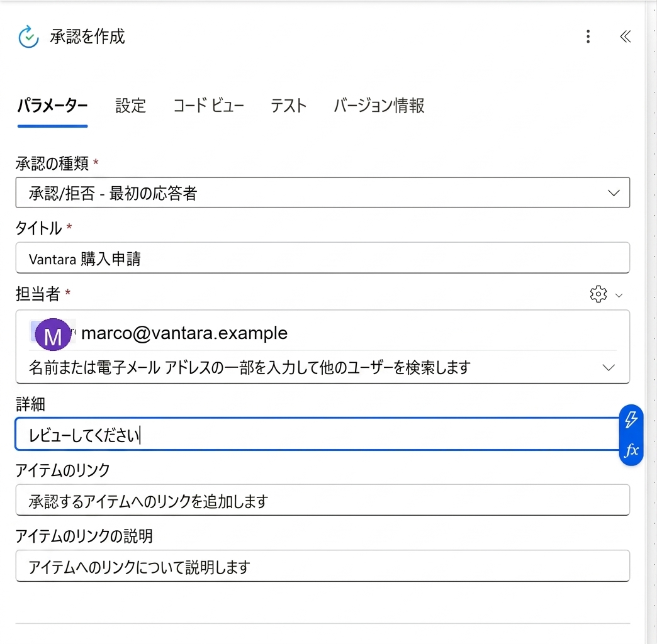Open the 承認の種類 dropdown

tap(323, 192)
